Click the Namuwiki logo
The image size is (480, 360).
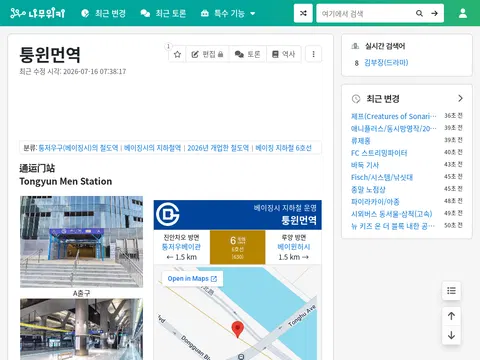point(37,13)
